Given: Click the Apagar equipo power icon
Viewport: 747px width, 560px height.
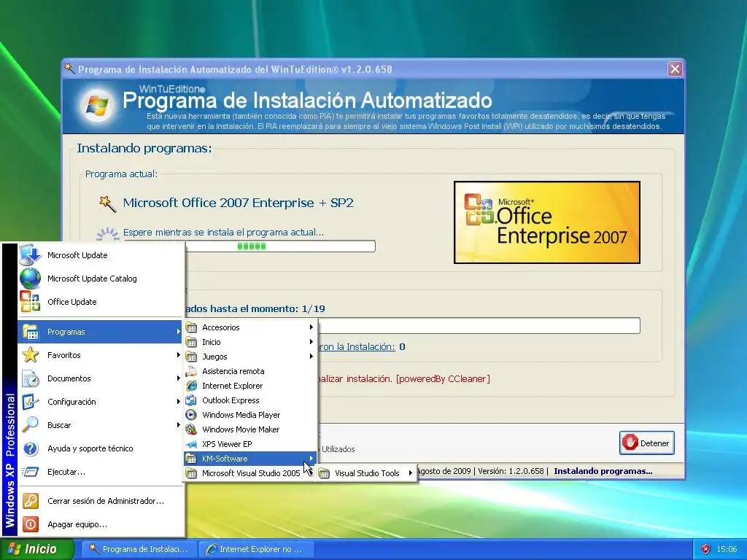Looking at the screenshot, I should coord(31,524).
